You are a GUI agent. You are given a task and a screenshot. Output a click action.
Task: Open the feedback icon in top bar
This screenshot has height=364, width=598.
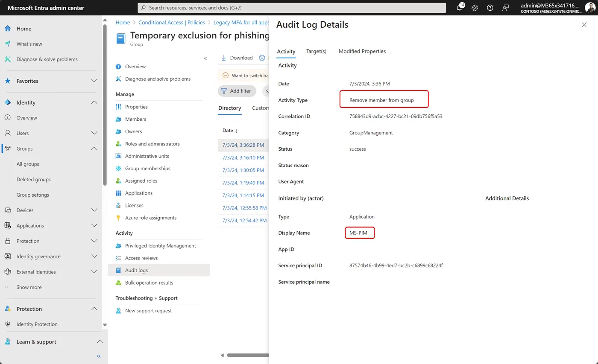pos(506,8)
